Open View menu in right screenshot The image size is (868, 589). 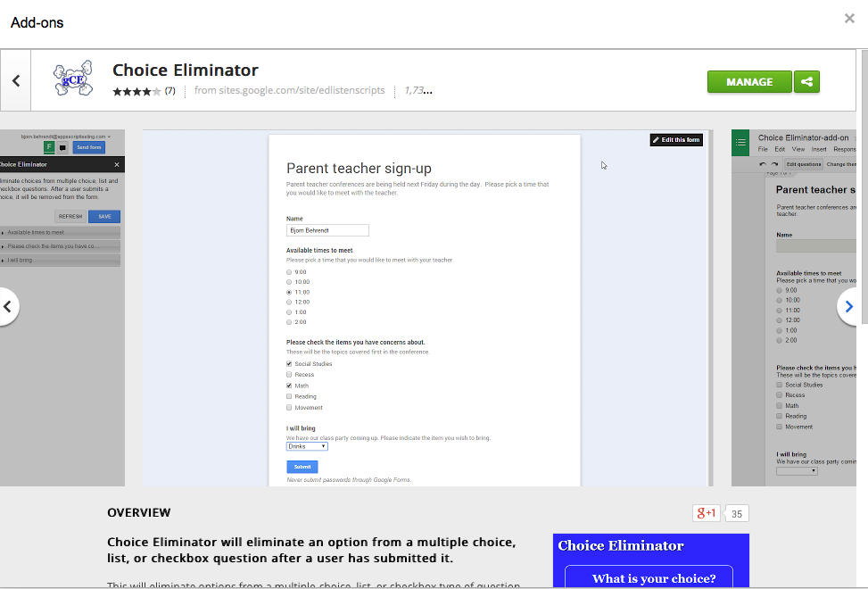click(798, 149)
